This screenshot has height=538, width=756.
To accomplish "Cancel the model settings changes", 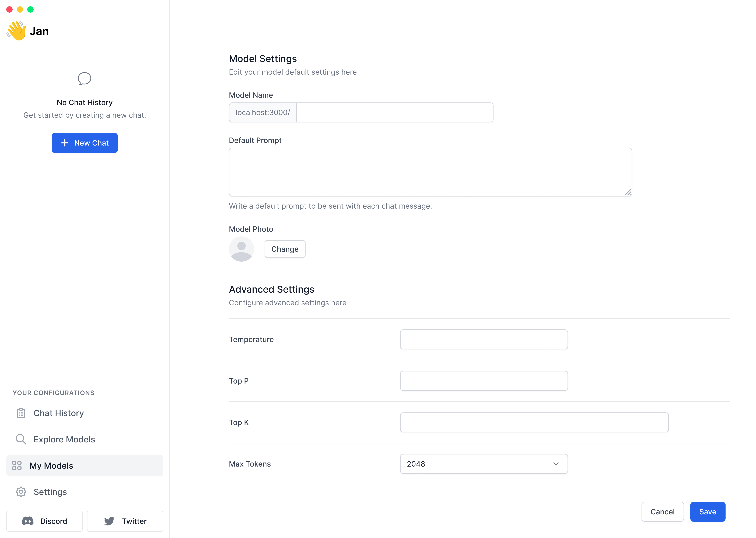I will (662, 512).
